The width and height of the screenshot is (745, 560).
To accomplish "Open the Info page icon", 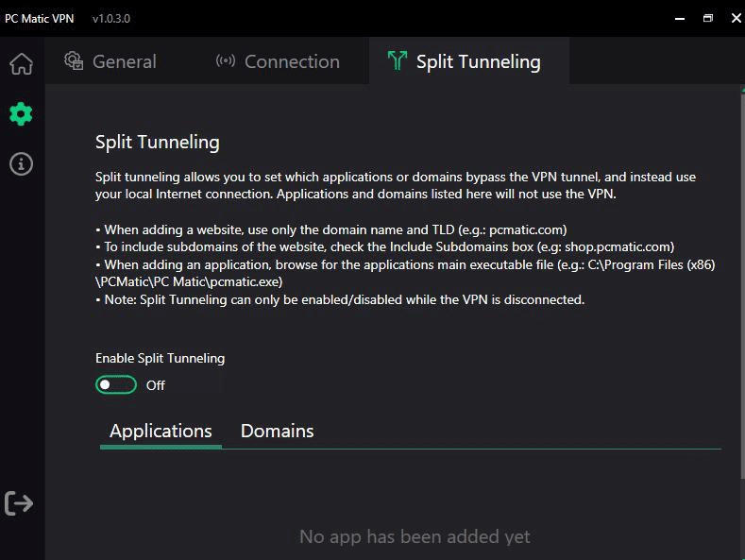I will click(21, 164).
